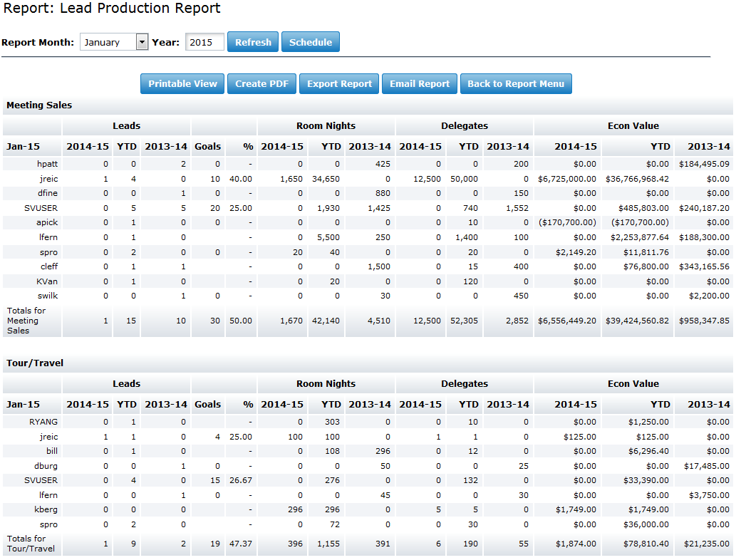Select the $36,000.00 cell
Viewport: 736px width, 560px height.
646,524
